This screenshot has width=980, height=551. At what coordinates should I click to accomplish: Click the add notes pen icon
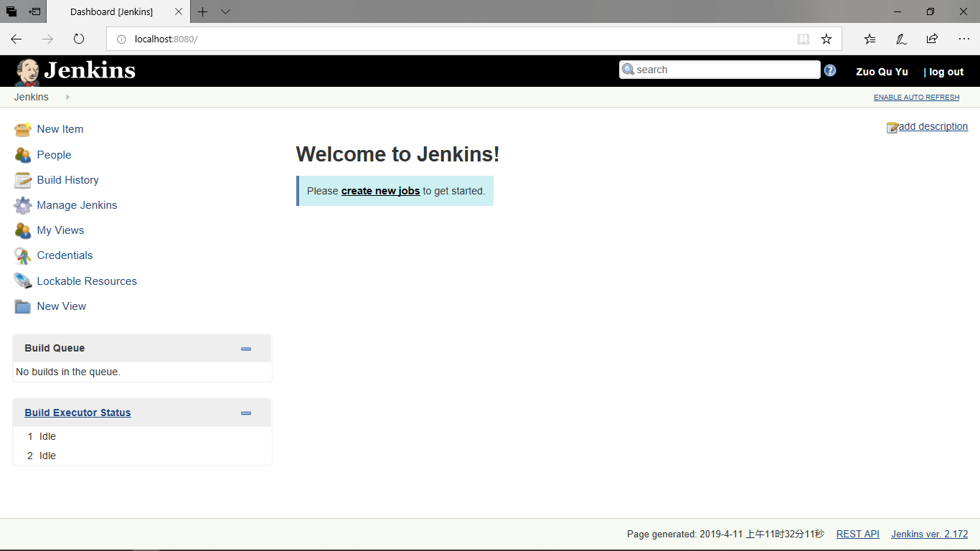901,39
